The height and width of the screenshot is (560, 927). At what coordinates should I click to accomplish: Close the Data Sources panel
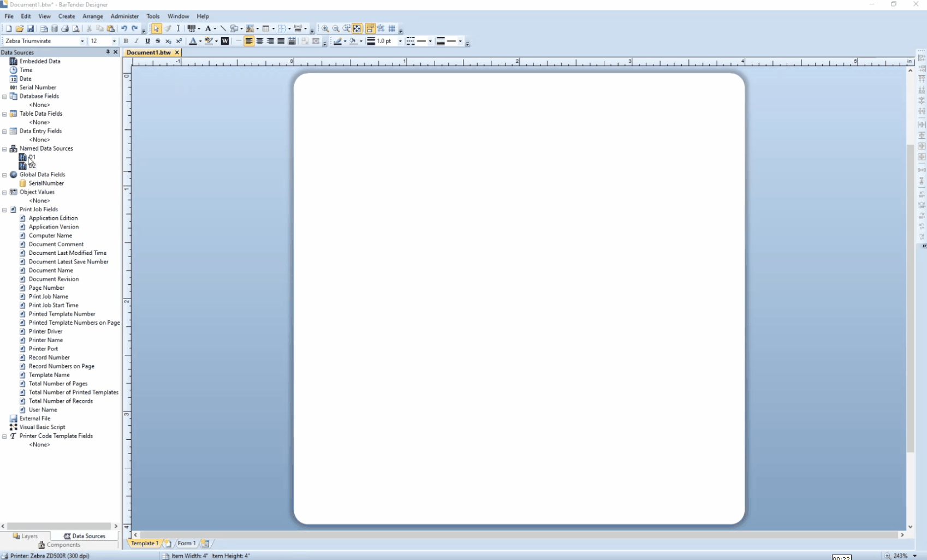(x=115, y=52)
